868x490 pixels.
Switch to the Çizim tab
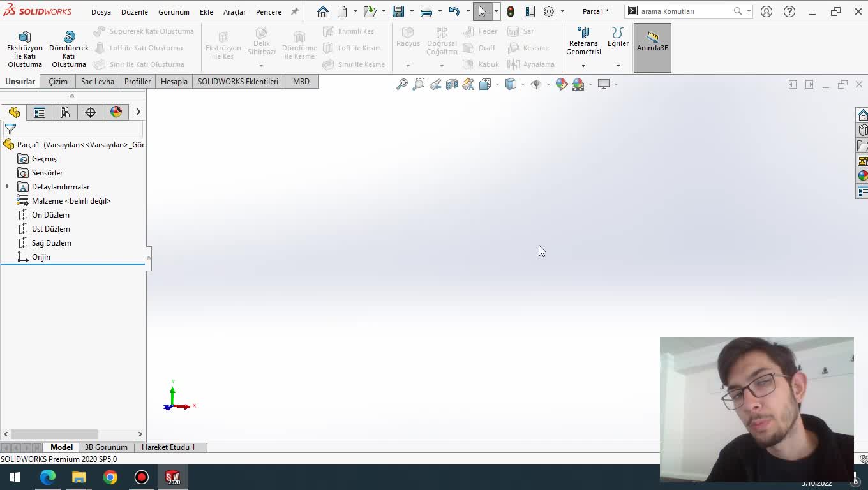click(58, 82)
